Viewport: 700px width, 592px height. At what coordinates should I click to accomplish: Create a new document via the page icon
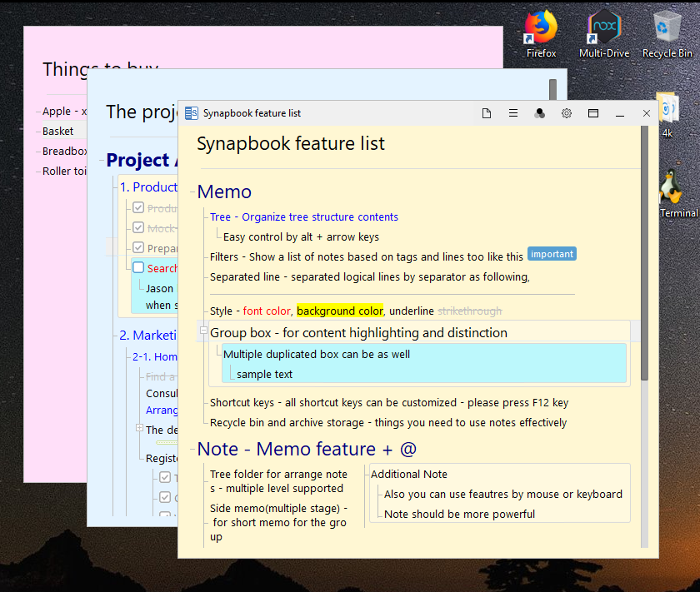click(x=487, y=113)
